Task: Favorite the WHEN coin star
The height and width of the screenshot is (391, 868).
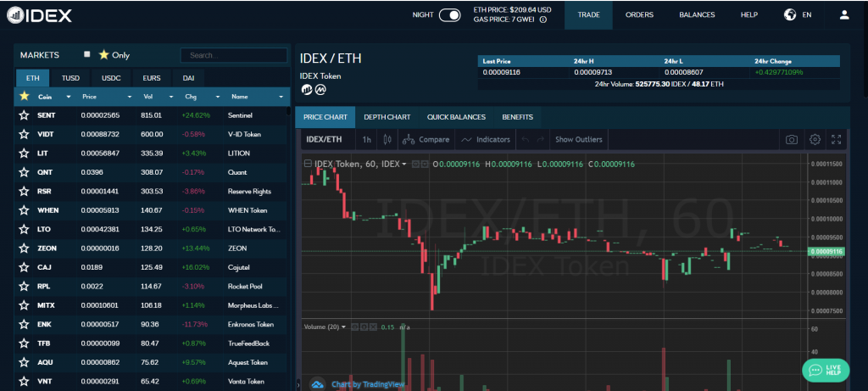Action: (x=24, y=209)
